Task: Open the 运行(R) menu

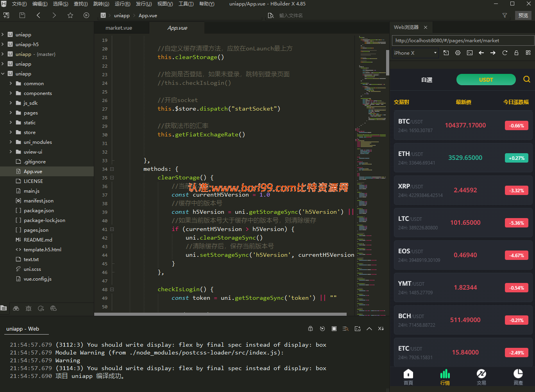Action: 122,4
